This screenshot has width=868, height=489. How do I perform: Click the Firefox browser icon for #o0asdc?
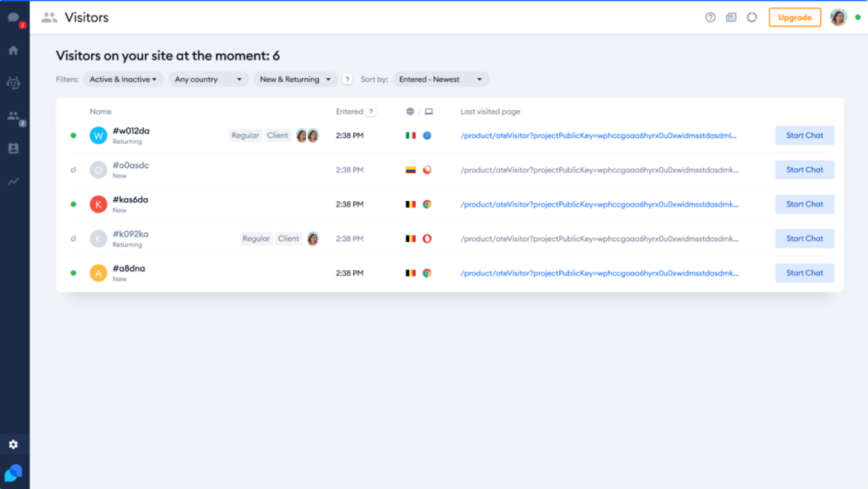[x=427, y=170]
